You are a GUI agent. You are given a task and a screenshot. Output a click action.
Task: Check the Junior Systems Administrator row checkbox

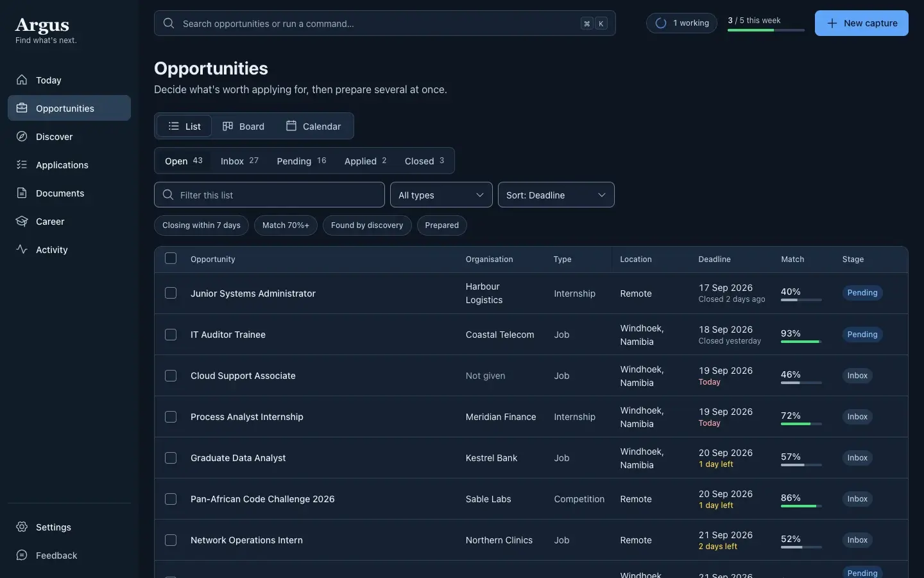coord(171,293)
